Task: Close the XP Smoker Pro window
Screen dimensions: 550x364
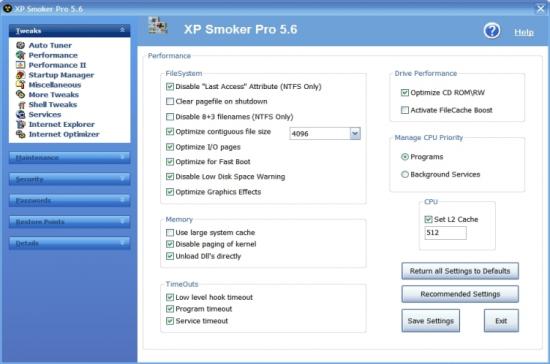Action: tap(541, 8)
